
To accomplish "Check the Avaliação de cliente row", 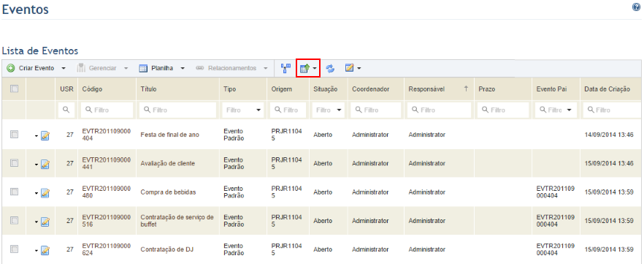I will click(x=14, y=163).
